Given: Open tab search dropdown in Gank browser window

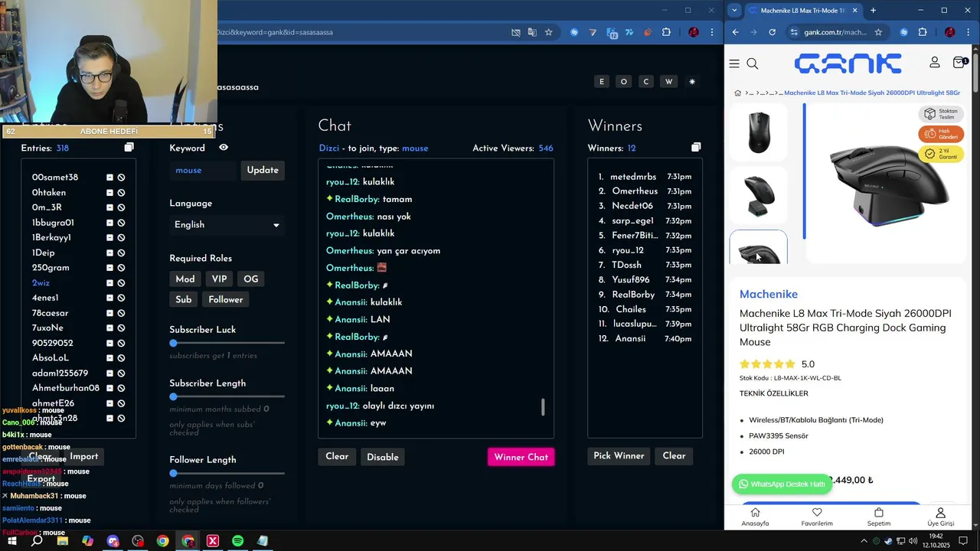Looking at the screenshot, I should click(x=734, y=10).
